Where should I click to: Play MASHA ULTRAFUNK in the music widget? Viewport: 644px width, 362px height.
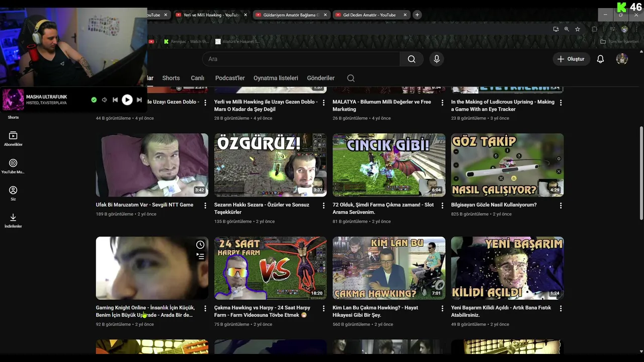[x=127, y=100]
